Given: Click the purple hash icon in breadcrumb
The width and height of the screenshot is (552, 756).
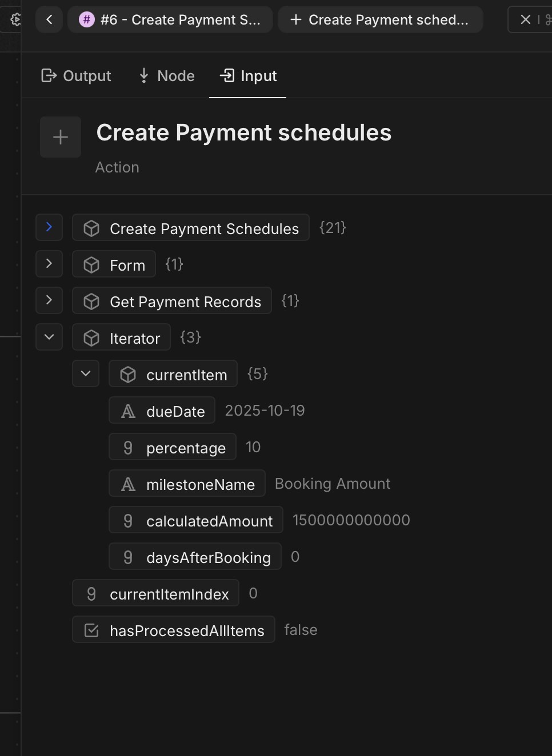Looking at the screenshot, I should click(x=86, y=20).
